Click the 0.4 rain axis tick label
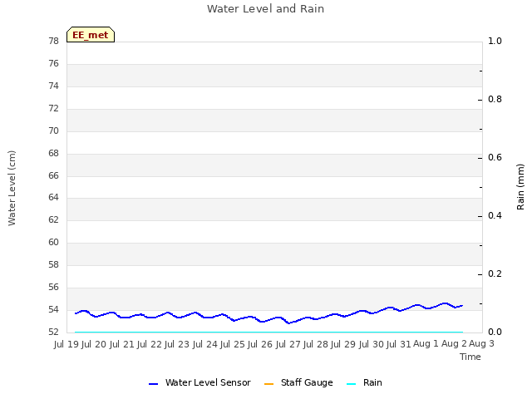Image resolution: width=532 pixels, height=399 pixels. (x=495, y=215)
